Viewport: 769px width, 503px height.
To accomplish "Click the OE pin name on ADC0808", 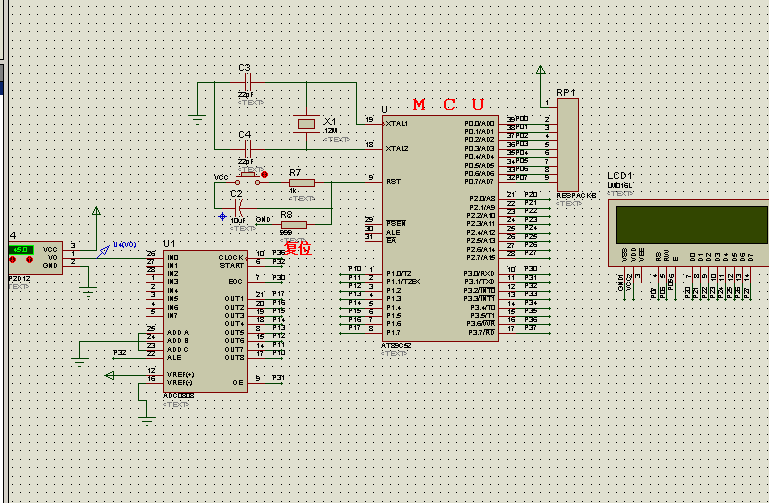I will 238,382.
